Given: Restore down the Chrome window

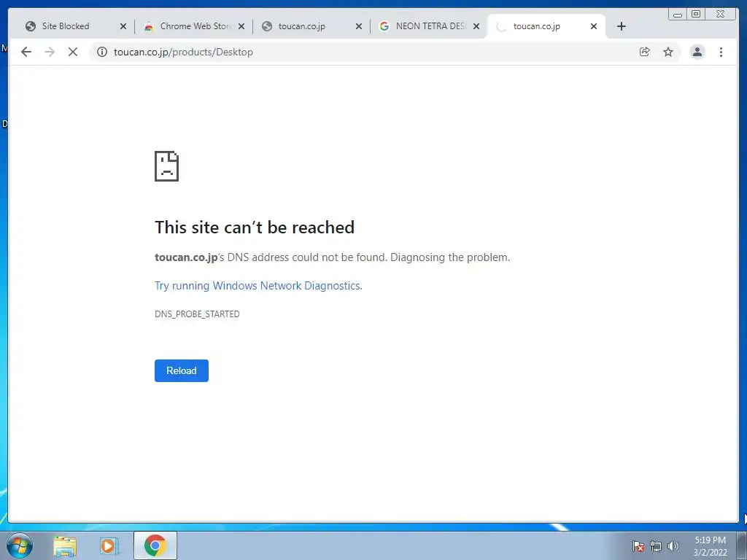Looking at the screenshot, I should (x=696, y=15).
